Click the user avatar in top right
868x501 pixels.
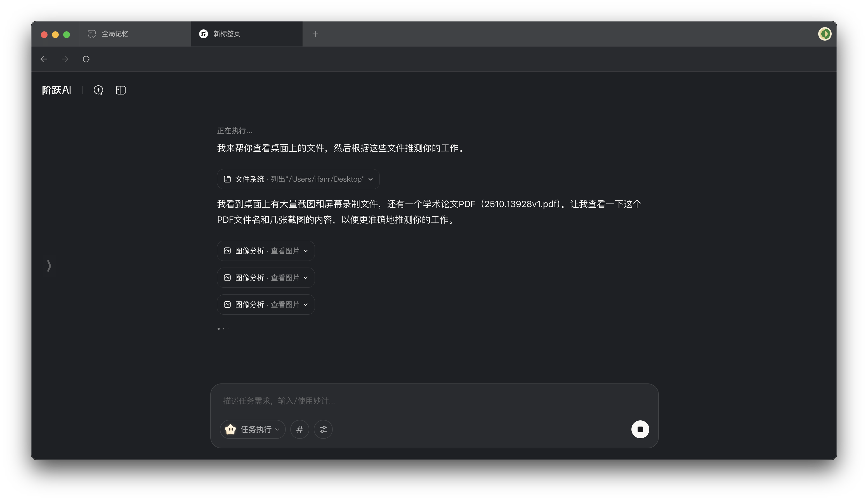coord(824,34)
